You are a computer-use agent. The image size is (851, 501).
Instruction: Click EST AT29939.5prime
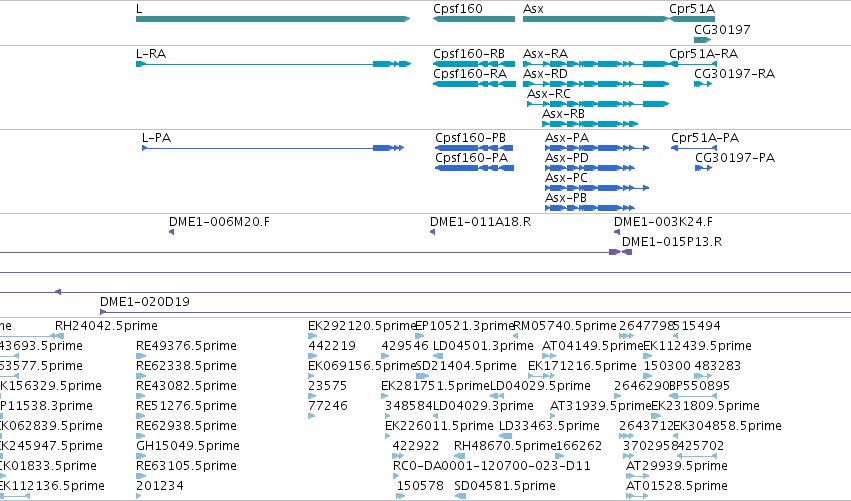[638, 476]
